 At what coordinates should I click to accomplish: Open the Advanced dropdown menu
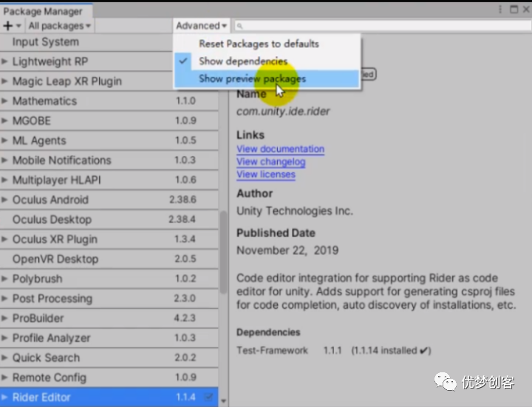[201, 26]
